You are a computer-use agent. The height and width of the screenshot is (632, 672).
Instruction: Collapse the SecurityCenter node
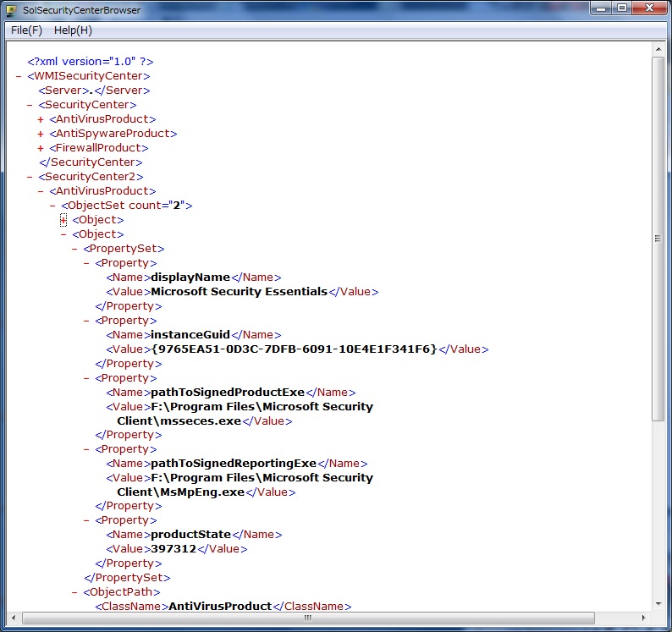(30, 105)
